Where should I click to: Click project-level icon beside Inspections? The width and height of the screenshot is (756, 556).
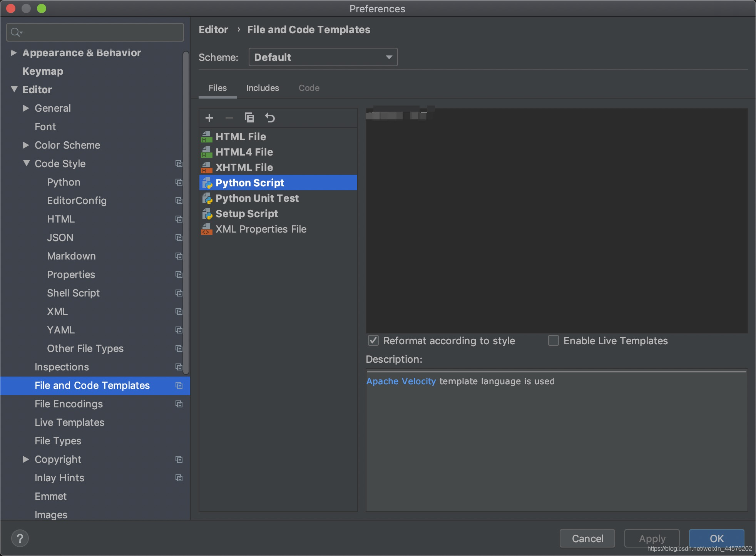point(179,367)
